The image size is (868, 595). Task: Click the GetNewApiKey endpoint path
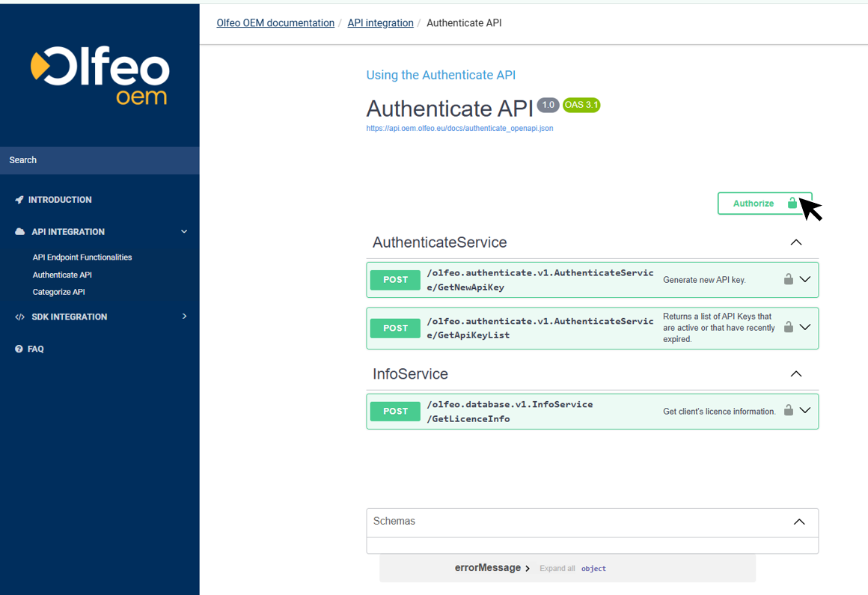[540, 280]
